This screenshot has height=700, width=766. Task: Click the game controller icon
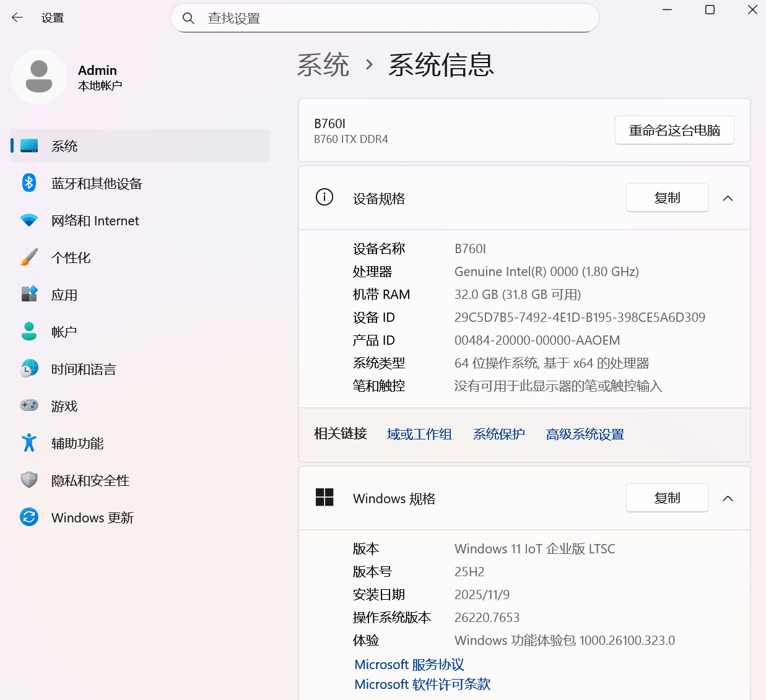(x=29, y=406)
